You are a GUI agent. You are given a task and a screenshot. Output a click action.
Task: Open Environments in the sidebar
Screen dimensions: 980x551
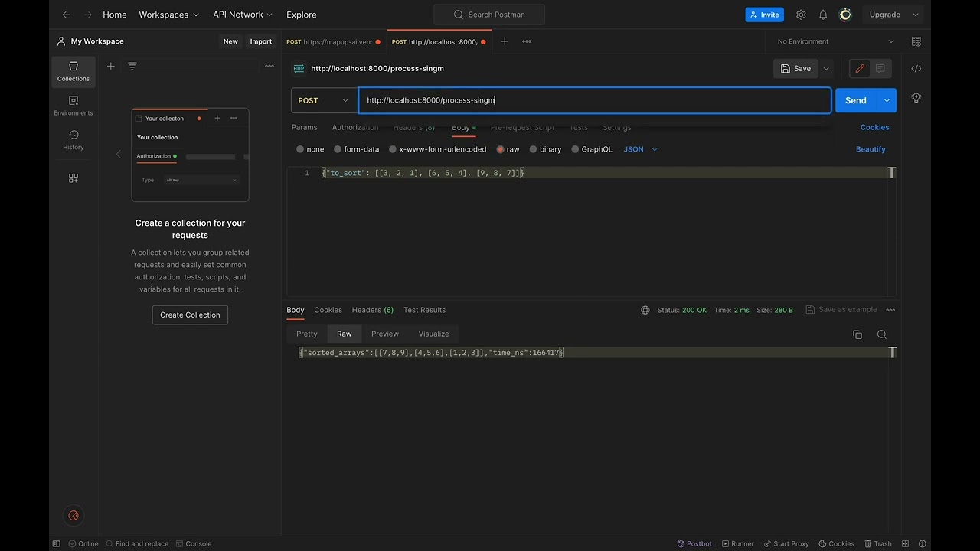click(x=73, y=106)
